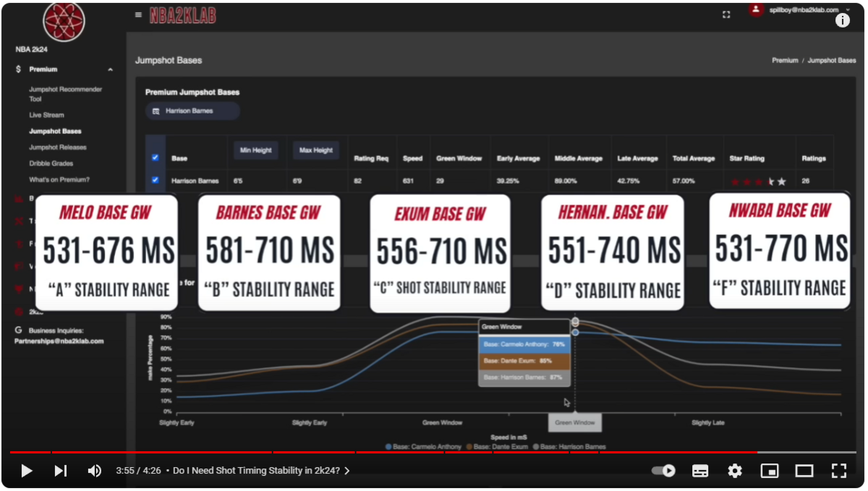Viewport: 868px width, 491px height.
Task: Click the Harrison Barnes base name cell
Action: point(195,181)
